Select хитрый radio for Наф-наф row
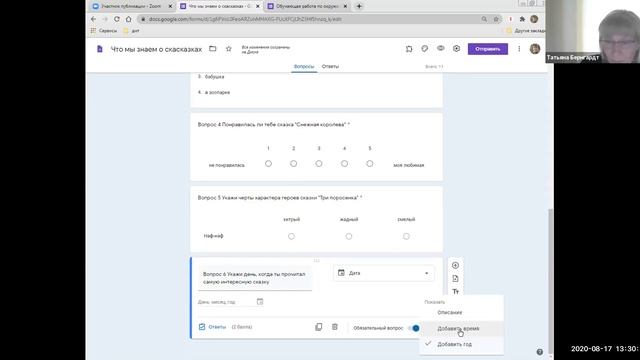 pyautogui.click(x=291, y=236)
